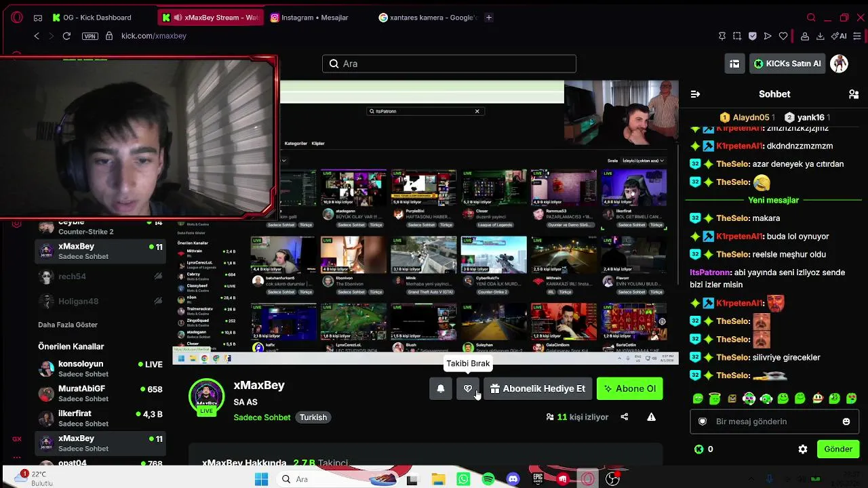Open the dashboard icon beside KICKs button

pos(734,64)
